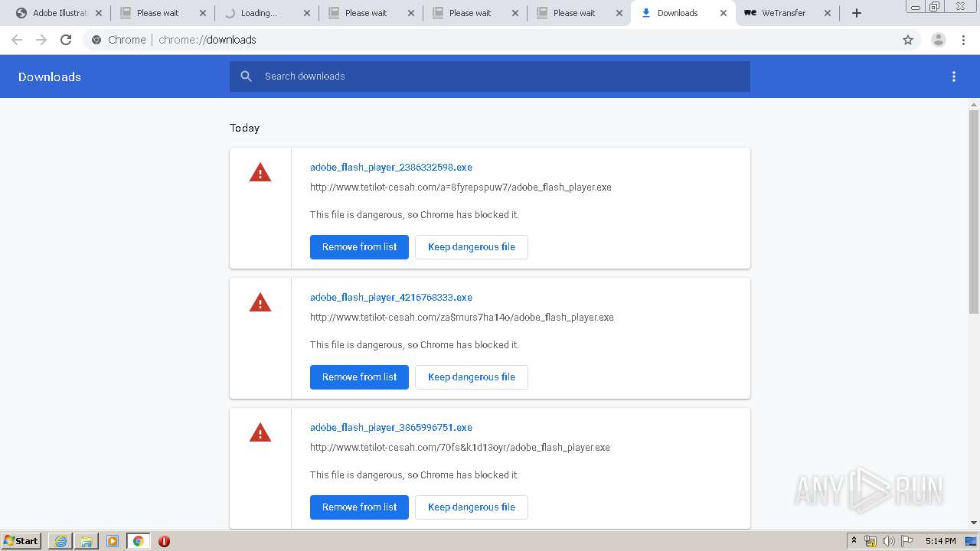This screenshot has width=980, height=551.
Task: Click the chrome://downloads address bar
Action: click(x=490, y=40)
